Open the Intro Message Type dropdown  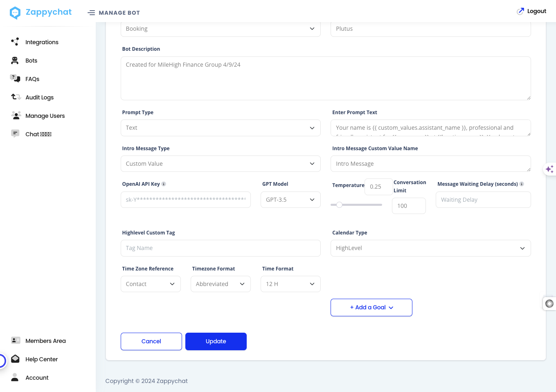coord(221,164)
